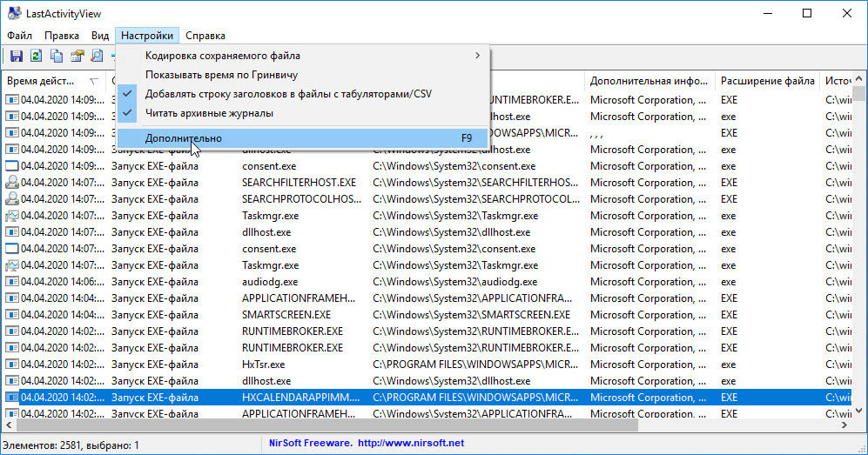Click the 'Время дейст...' column header text
The height and width of the screenshot is (455, 868).
click(40, 81)
